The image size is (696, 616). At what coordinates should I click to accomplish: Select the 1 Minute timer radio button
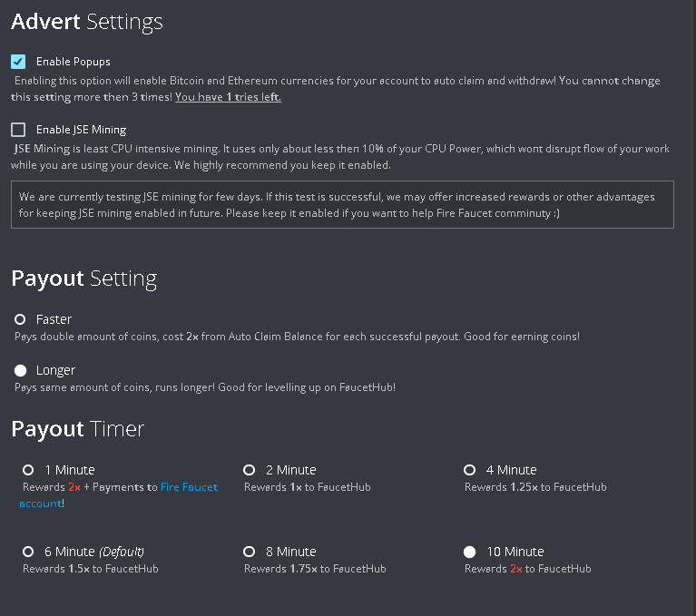pyautogui.click(x=28, y=470)
